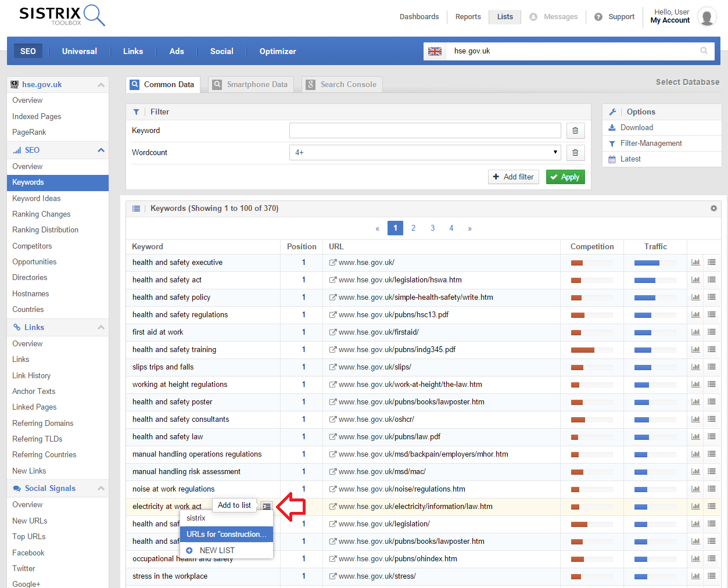This screenshot has width=728, height=588.
Task: Open external link icon for www.hse.gov.uk/firstaid/
Action: (333, 332)
